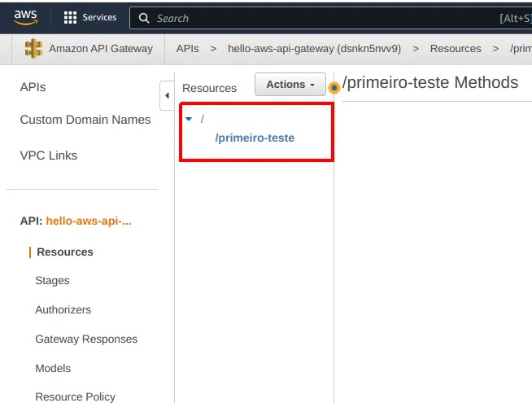Focus the top Search input field
Viewport: 532px width, 403px height.
[330, 18]
